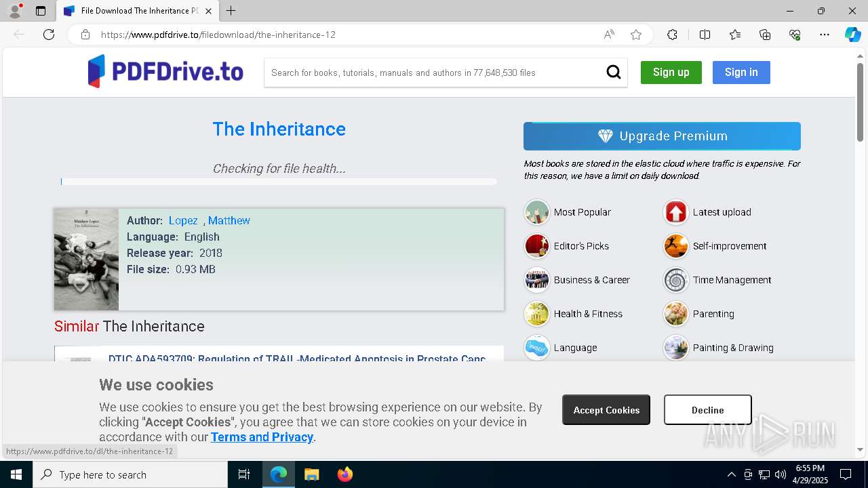Open the Parenting category icon
Viewport: 868px width, 488px height.
(676, 314)
